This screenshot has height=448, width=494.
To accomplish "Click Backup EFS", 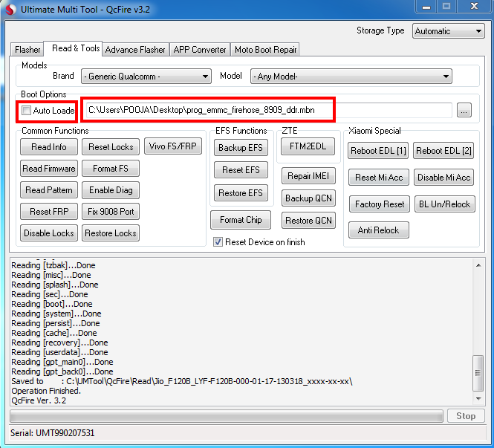I will [x=241, y=147].
